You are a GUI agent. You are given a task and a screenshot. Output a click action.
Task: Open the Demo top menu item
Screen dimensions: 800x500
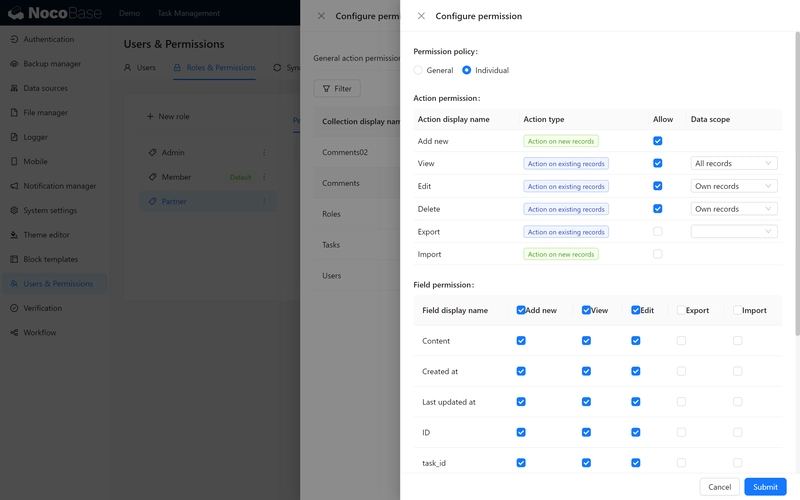click(x=130, y=13)
